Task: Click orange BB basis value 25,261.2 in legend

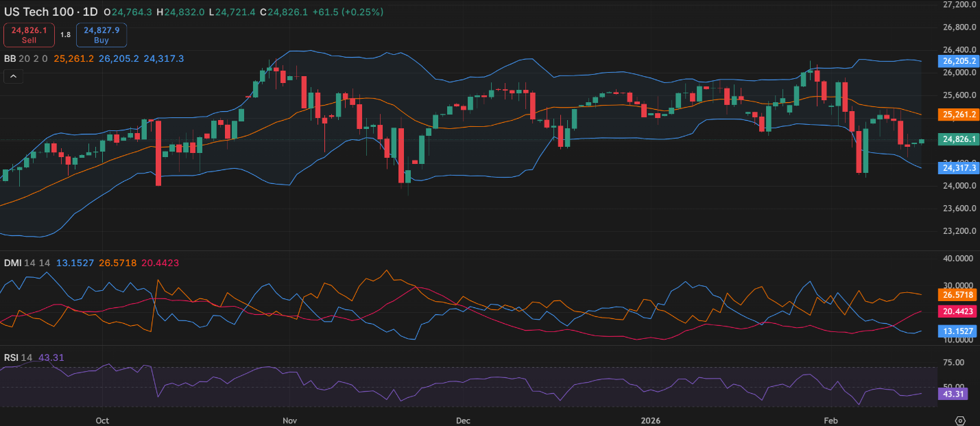Action: [73, 59]
